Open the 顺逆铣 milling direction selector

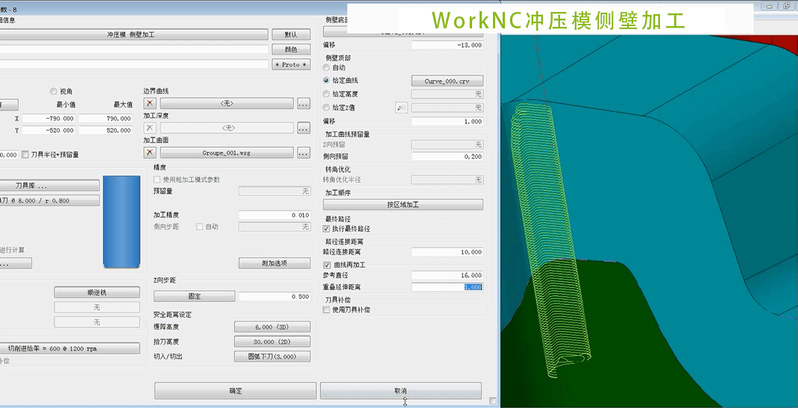[97, 292]
